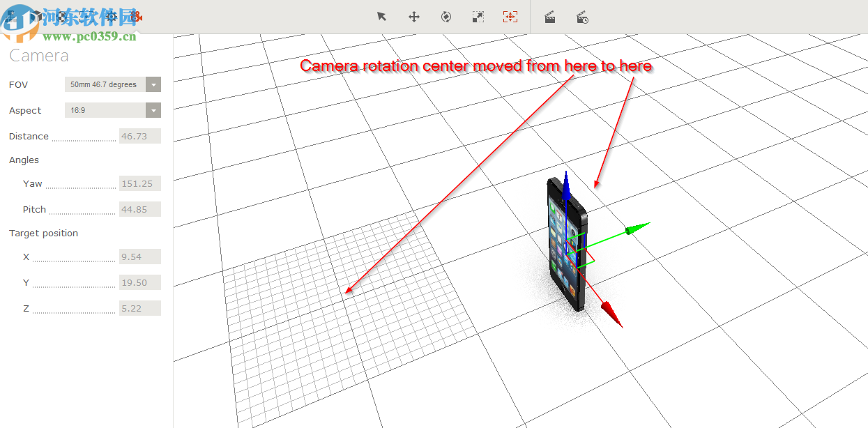
Task: Activate the rotate object tool
Action: [x=446, y=17]
